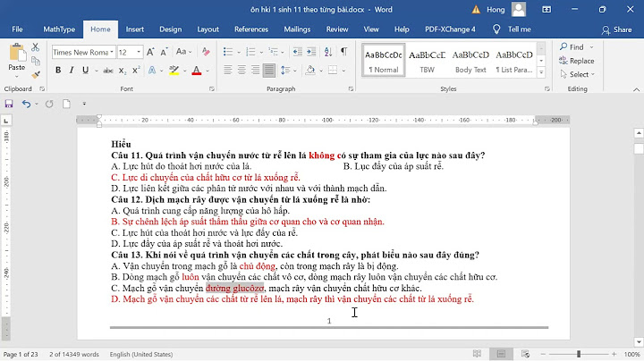Zoom in with plus button
The image size is (644, 361).
point(614,354)
